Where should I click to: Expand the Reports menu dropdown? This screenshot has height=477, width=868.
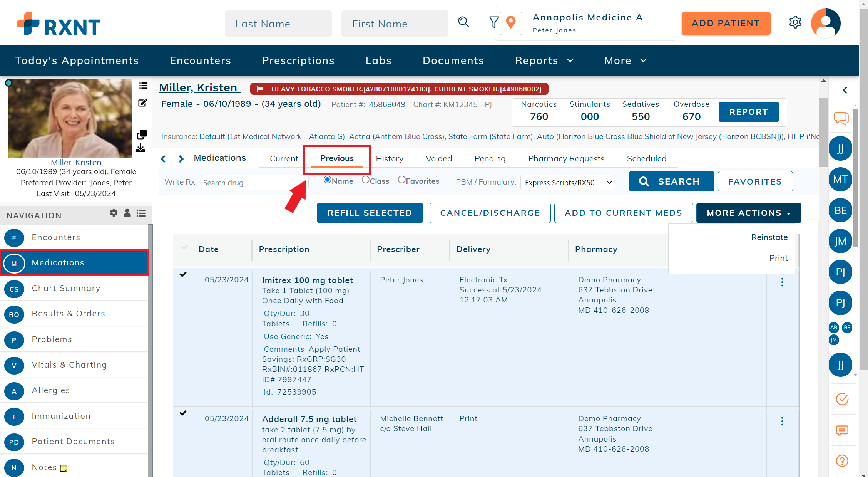pyautogui.click(x=544, y=60)
